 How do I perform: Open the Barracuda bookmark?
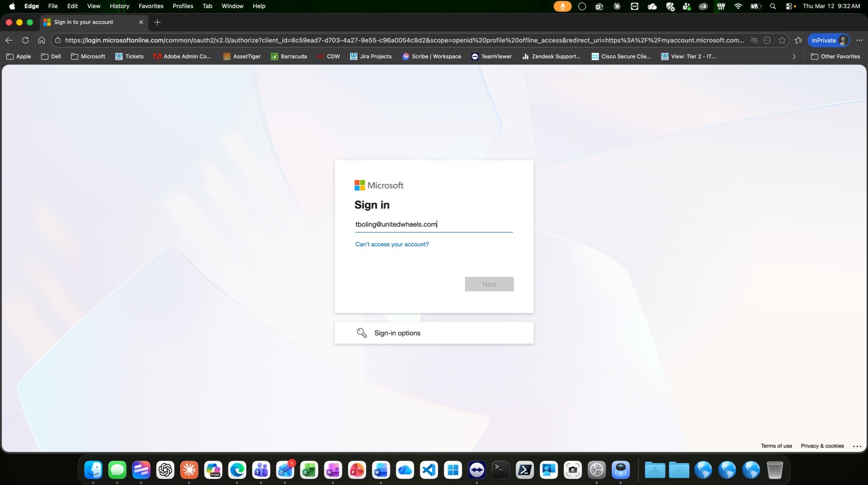tap(289, 57)
